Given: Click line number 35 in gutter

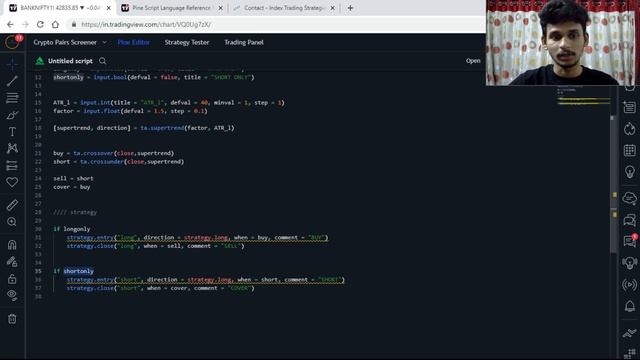Looking at the screenshot, I should pyautogui.click(x=38, y=271).
